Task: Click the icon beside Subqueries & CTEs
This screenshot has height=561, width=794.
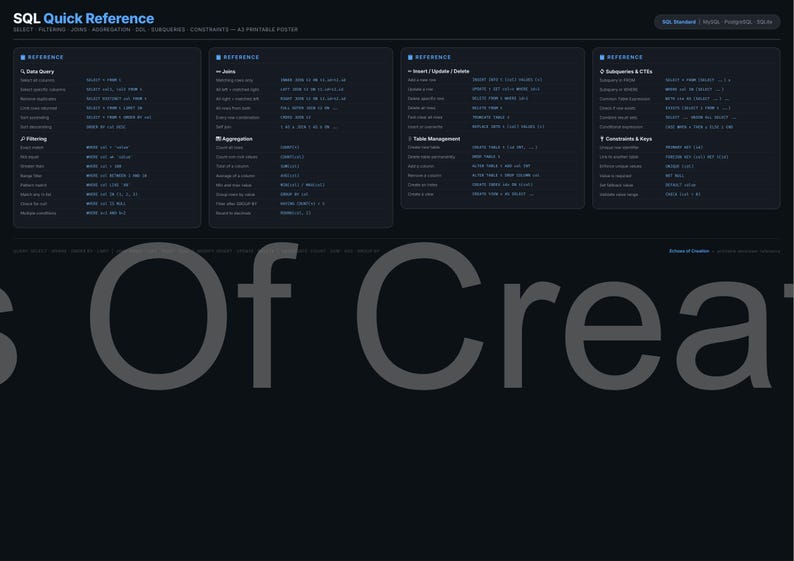Action: (602, 71)
